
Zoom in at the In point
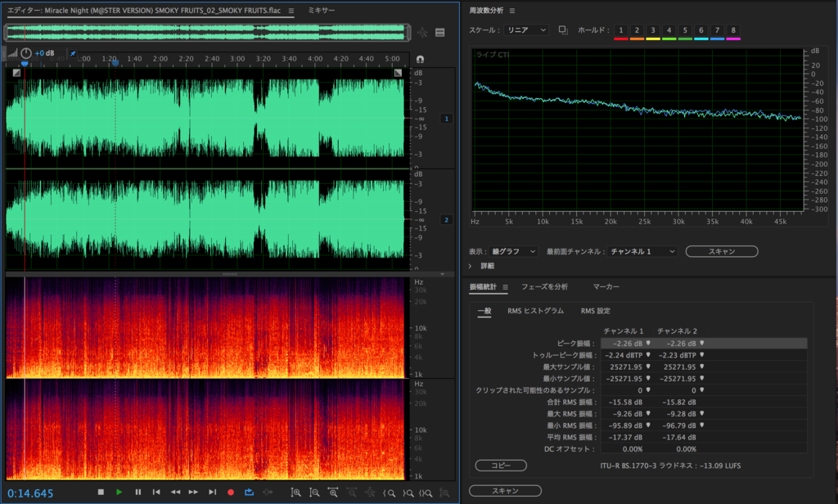click(389, 493)
